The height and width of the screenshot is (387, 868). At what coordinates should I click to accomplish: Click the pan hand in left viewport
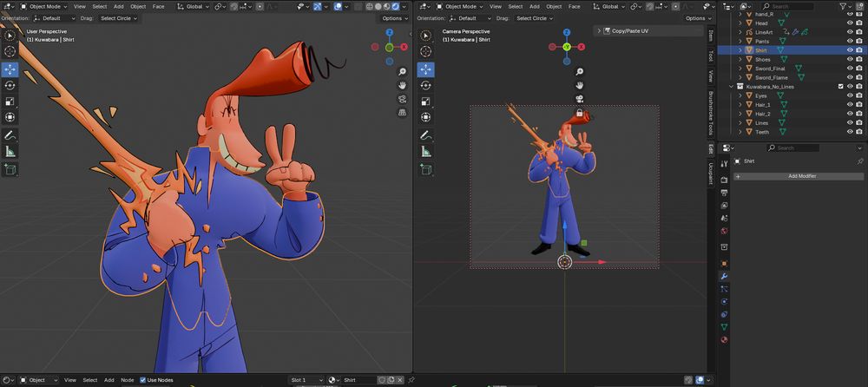pyautogui.click(x=403, y=85)
